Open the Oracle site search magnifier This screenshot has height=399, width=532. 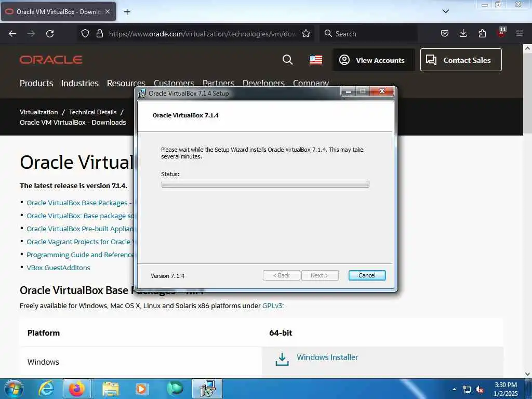[x=287, y=60]
